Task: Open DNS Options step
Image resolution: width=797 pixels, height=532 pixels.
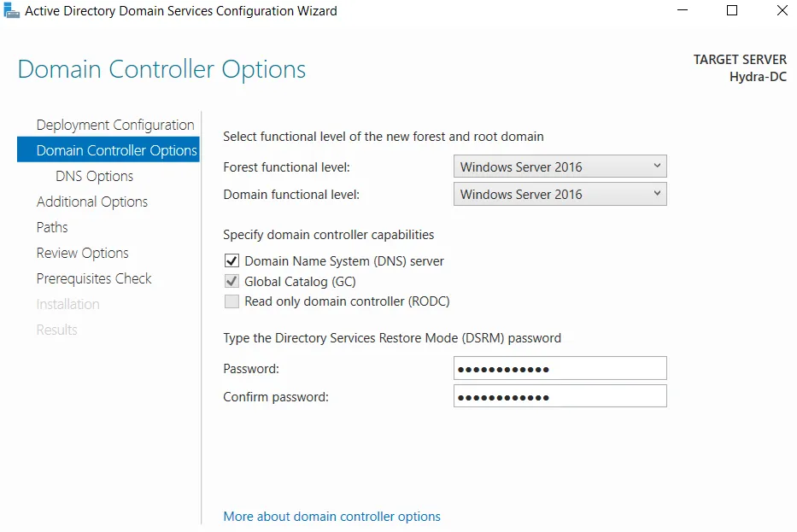Action: [94, 176]
